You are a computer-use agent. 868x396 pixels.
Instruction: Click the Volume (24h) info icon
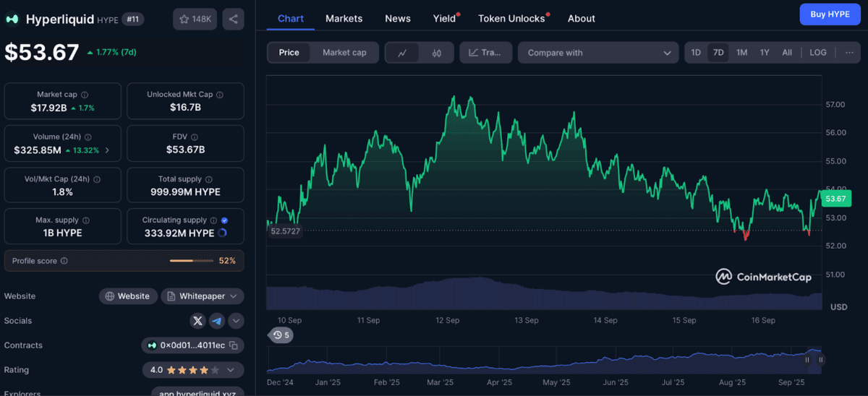[87, 137]
